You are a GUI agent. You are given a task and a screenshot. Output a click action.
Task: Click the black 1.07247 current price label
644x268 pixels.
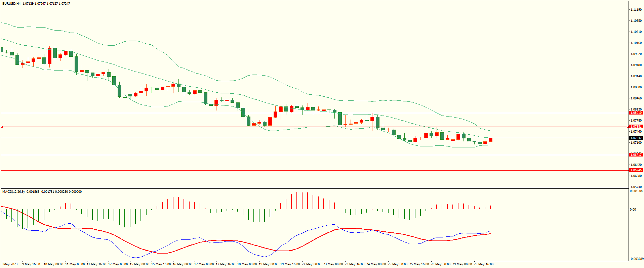[636, 138]
